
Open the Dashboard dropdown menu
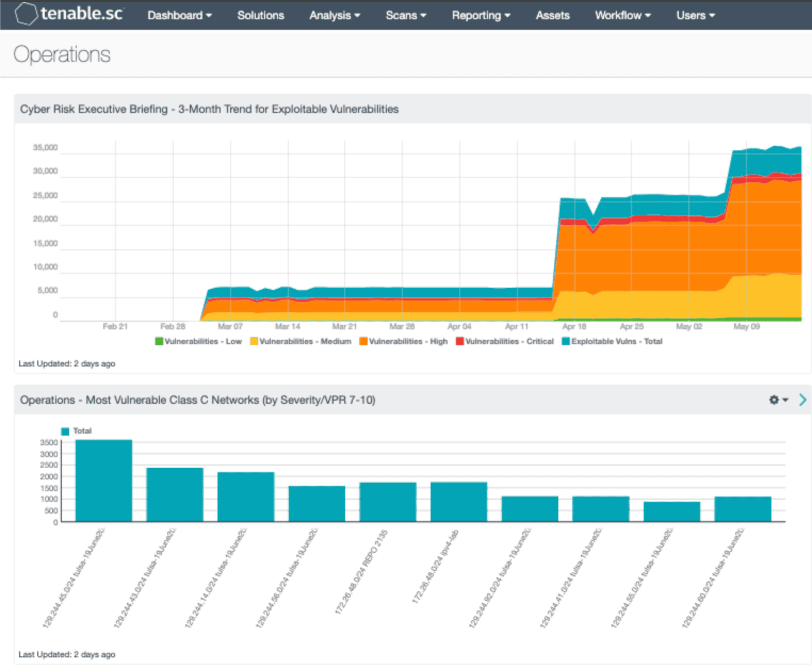tap(180, 15)
